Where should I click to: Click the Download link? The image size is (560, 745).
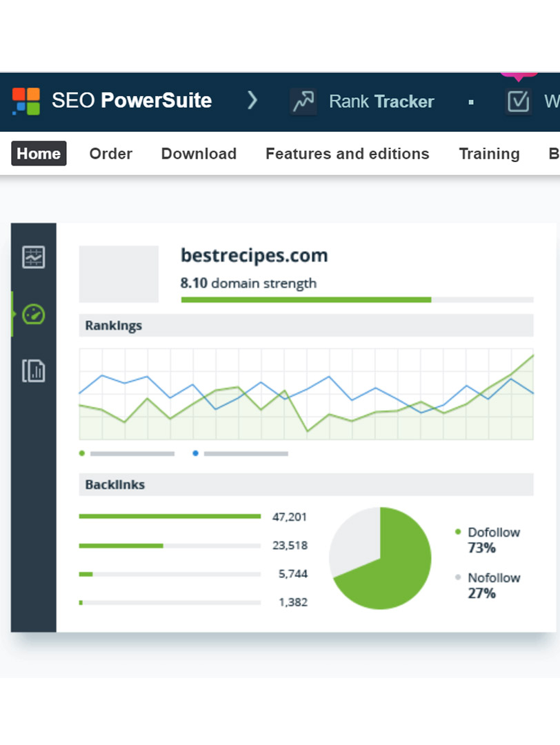pyautogui.click(x=199, y=154)
